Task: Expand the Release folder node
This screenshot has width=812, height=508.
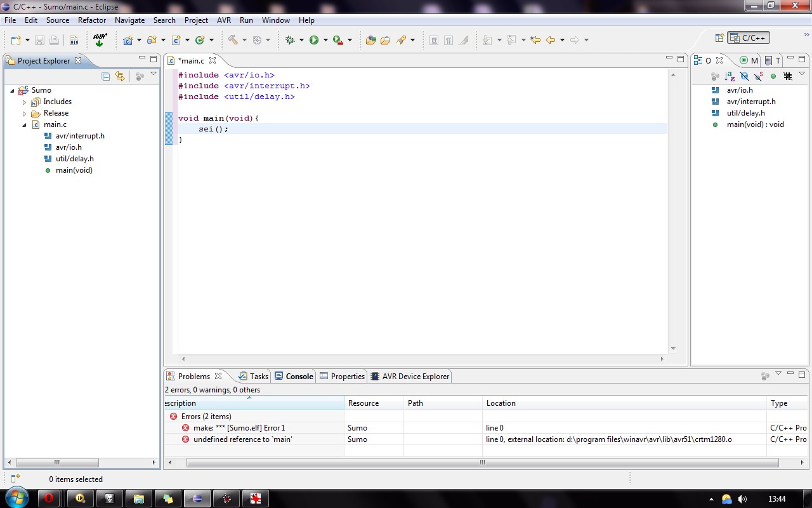Action: (25, 114)
